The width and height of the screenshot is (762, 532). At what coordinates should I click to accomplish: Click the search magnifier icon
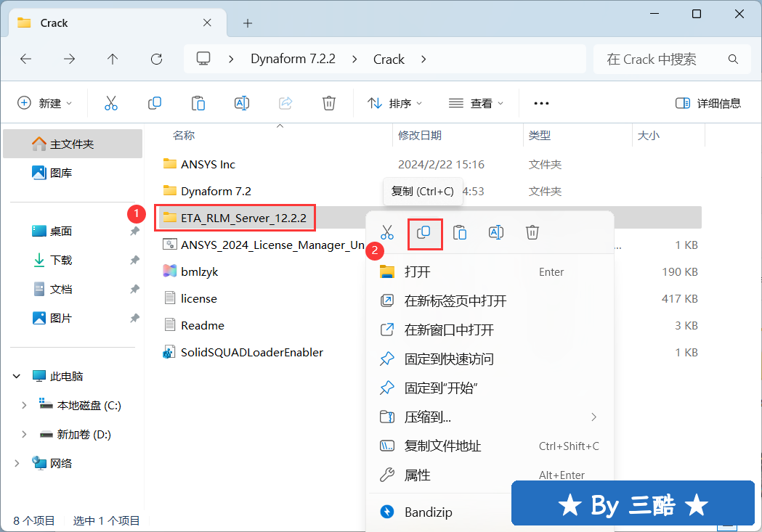734,60
